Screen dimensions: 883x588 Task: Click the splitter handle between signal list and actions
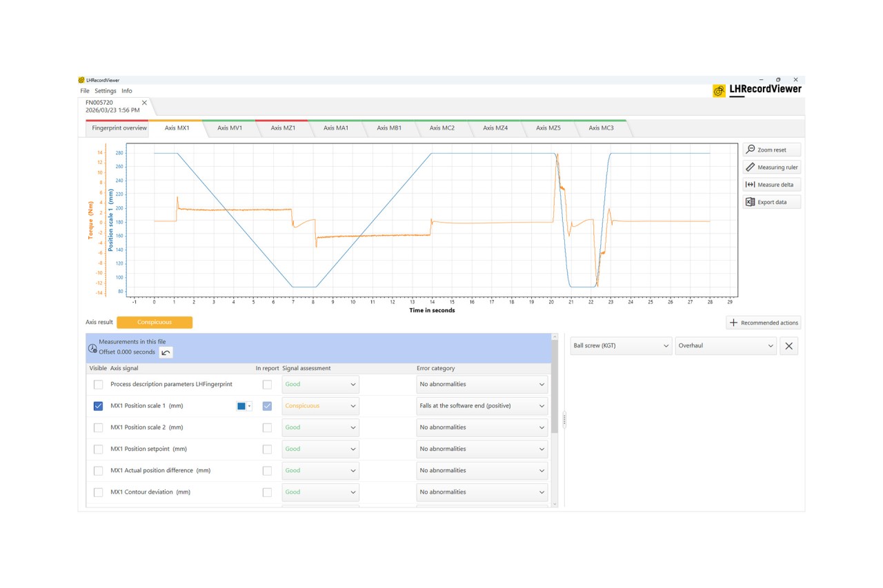click(564, 419)
